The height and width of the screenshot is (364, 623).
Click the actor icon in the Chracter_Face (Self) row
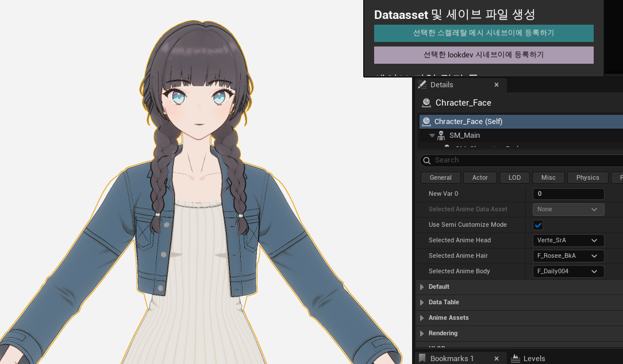(426, 121)
